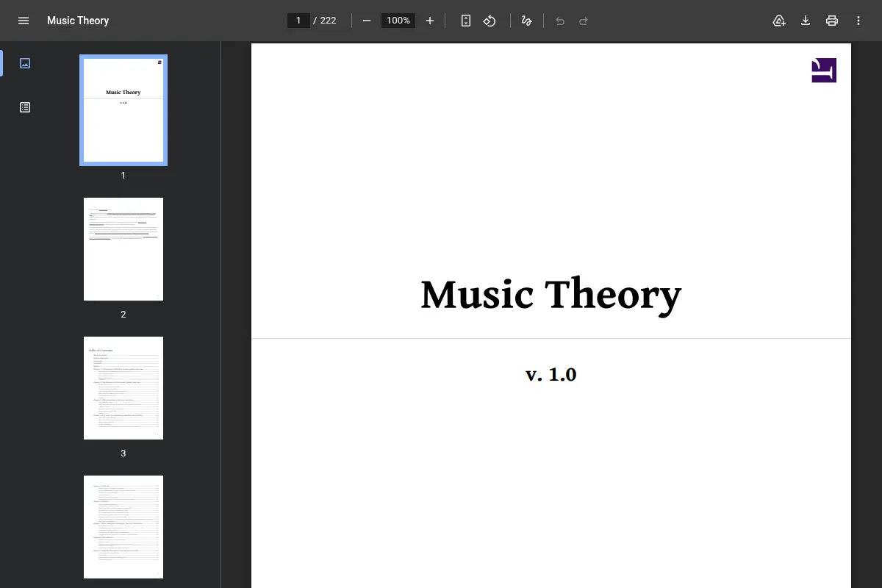Click the '/ 222' total page count
Screen dimensions: 882x588
pyautogui.click(x=325, y=21)
